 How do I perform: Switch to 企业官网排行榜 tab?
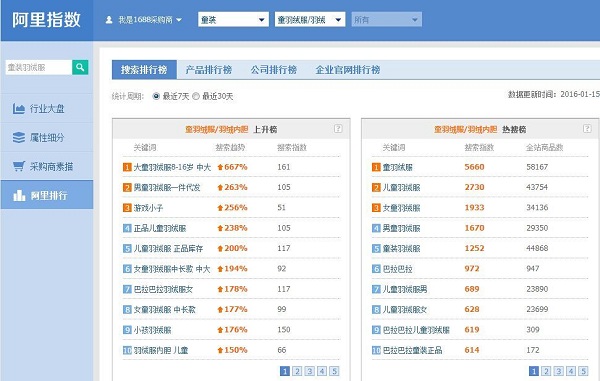point(347,70)
